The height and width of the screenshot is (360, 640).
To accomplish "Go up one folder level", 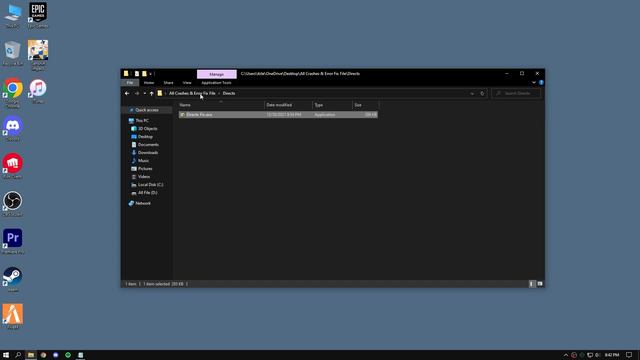I will pos(151,93).
